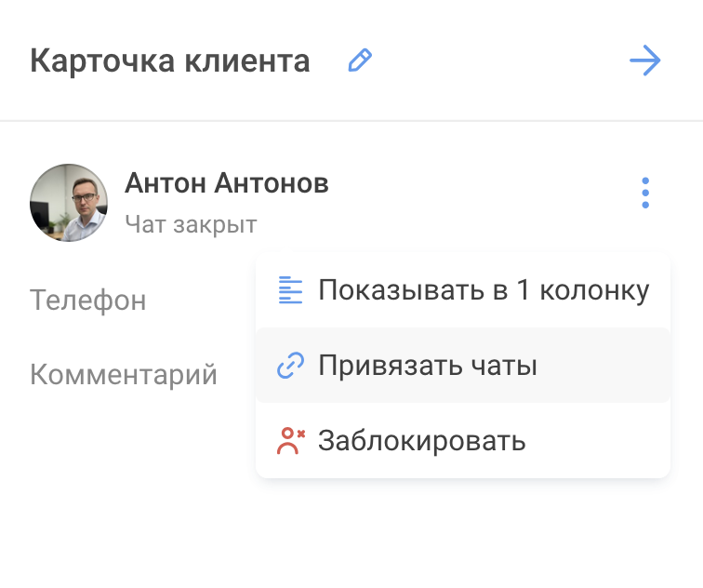This screenshot has height=588, width=703.
Task: Select the Заблокировать menu option
Action: coord(421,440)
